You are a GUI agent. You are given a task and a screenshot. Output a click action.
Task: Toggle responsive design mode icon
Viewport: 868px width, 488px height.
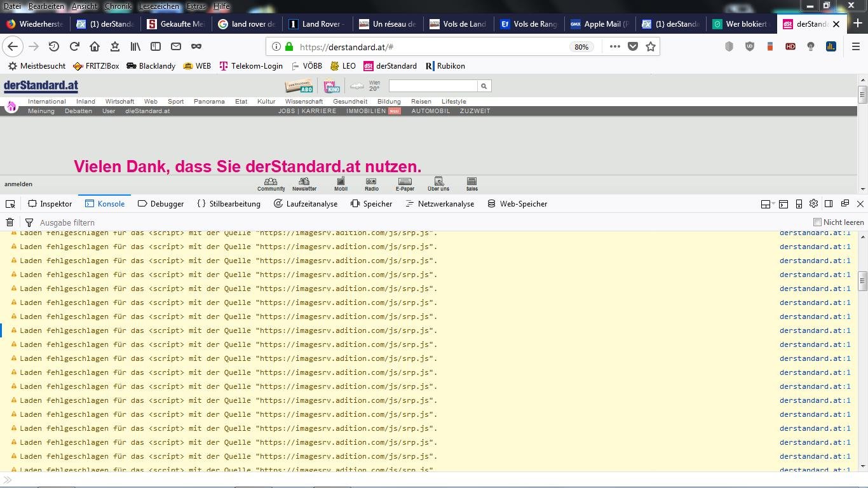(799, 204)
